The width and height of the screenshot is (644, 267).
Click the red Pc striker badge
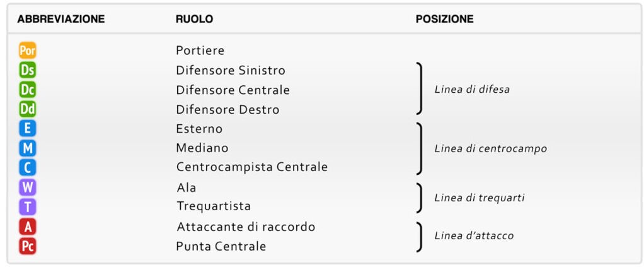click(x=28, y=246)
